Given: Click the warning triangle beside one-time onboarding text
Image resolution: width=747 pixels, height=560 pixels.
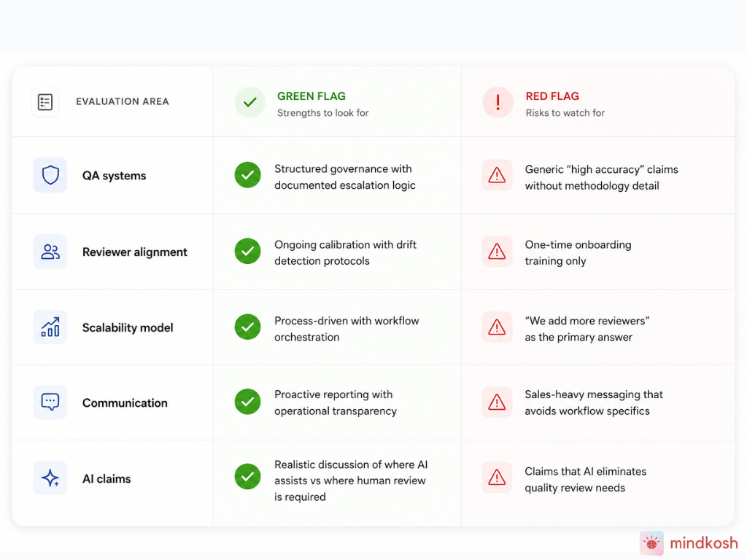Looking at the screenshot, I should [x=497, y=252].
